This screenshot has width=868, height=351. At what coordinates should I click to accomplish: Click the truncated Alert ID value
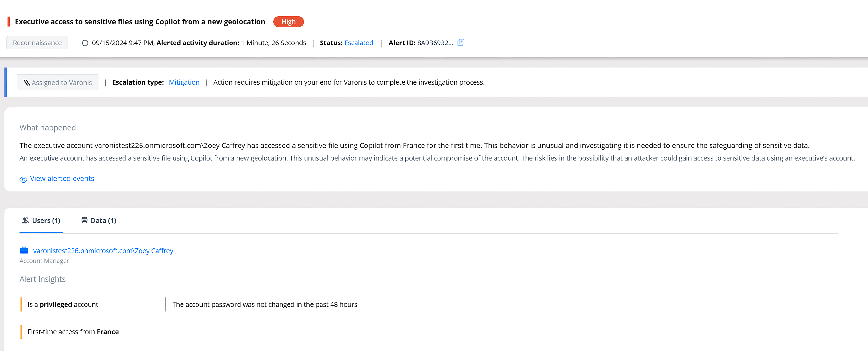point(435,43)
